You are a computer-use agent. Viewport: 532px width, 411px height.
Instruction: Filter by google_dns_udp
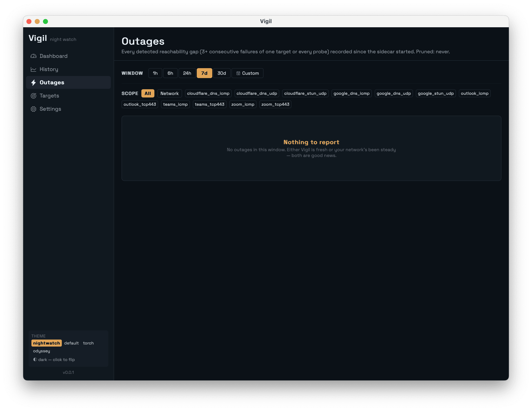[x=394, y=94]
